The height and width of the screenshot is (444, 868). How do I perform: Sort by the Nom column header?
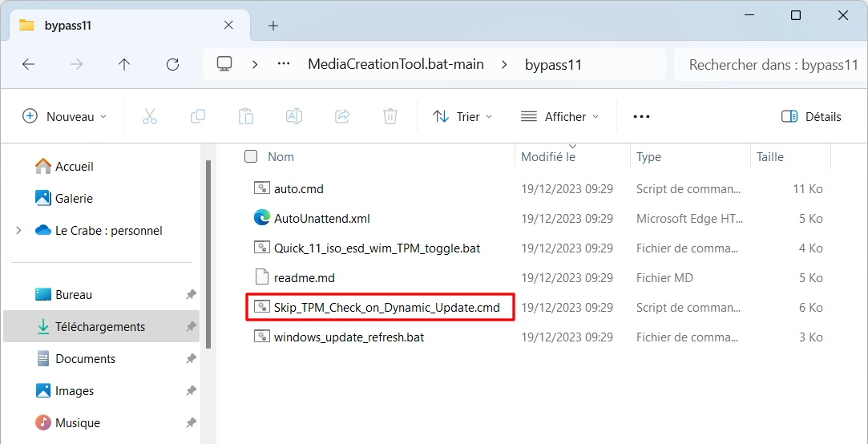pos(281,156)
